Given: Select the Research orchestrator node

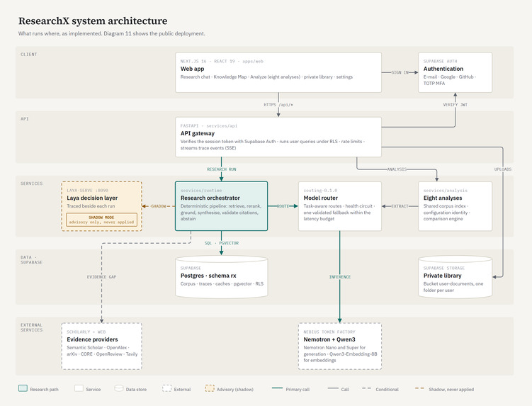Looking at the screenshot, I should click(221, 206).
